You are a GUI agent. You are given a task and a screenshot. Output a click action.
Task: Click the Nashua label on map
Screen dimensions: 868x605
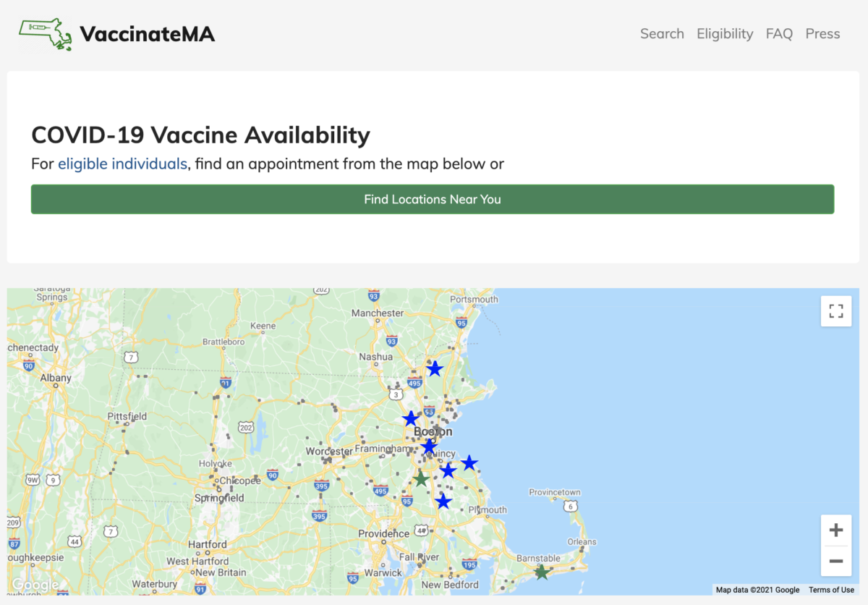pyautogui.click(x=376, y=357)
